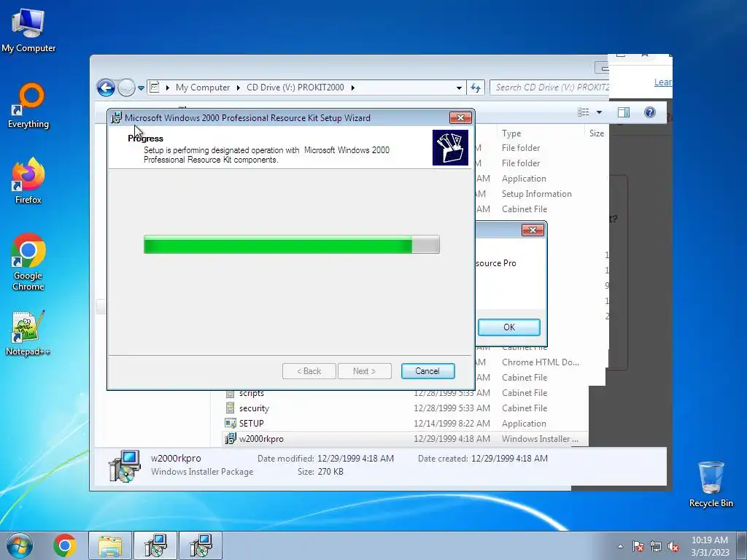Click the disabled Next button
The height and width of the screenshot is (560, 747).
pyautogui.click(x=365, y=371)
